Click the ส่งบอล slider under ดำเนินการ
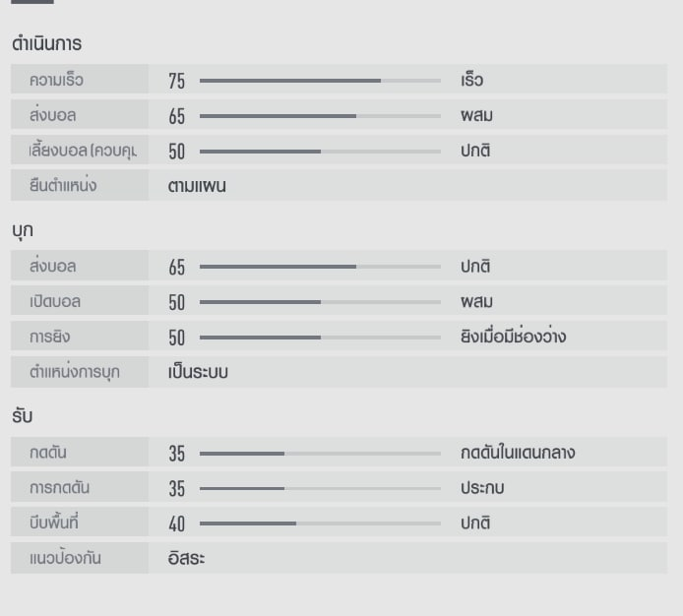 (x=320, y=116)
